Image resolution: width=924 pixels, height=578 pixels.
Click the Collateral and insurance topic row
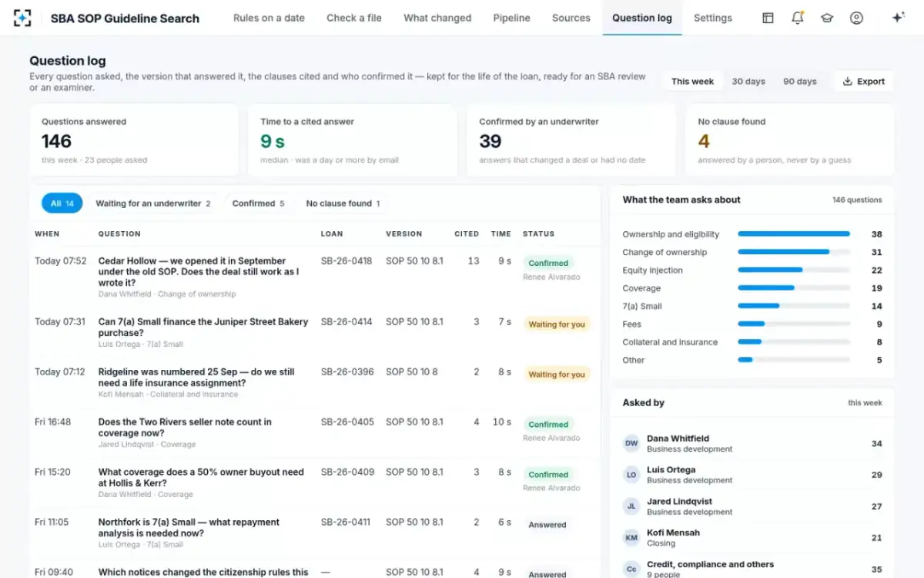[752, 342]
